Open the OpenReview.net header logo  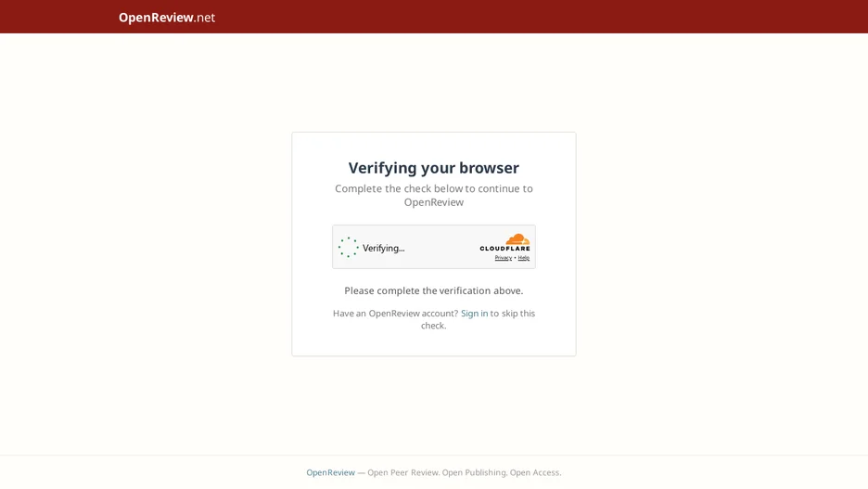pyautogui.click(x=167, y=18)
